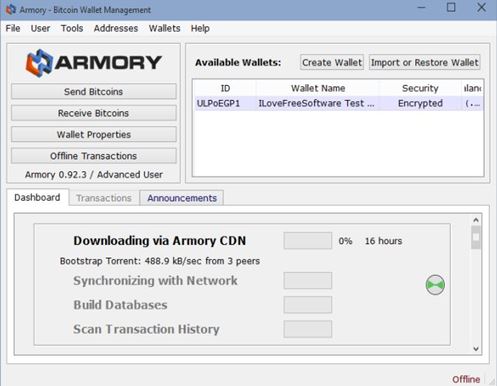This screenshot has height=386, width=497.
Task: Click the ID column header
Action: coord(225,88)
